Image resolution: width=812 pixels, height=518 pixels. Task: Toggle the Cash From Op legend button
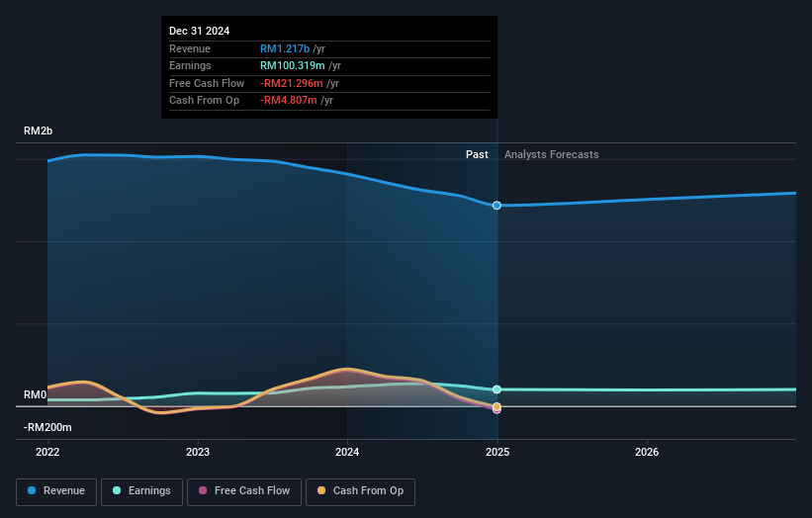click(x=360, y=491)
